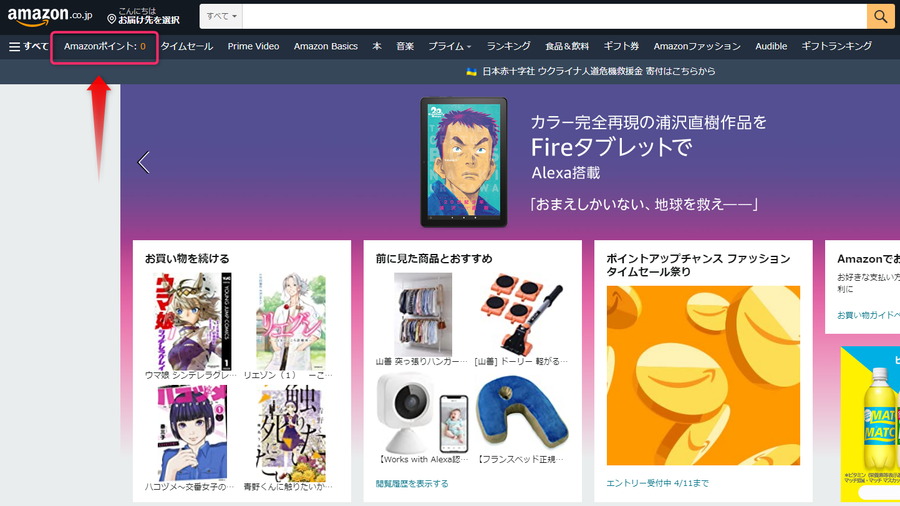This screenshot has height=506, width=900.
Task: Click the delivery location pin icon
Action: (111, 20)
